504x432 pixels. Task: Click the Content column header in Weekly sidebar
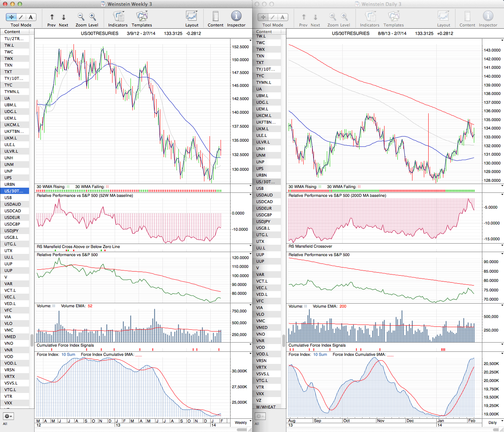[x=15, y=32]
